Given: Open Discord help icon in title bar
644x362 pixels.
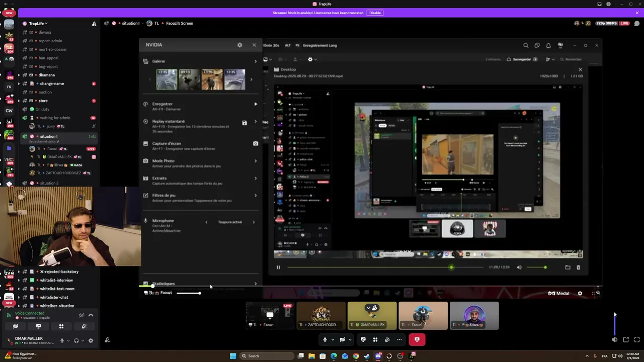Looking at the screenshot, I should click(608, 4).
